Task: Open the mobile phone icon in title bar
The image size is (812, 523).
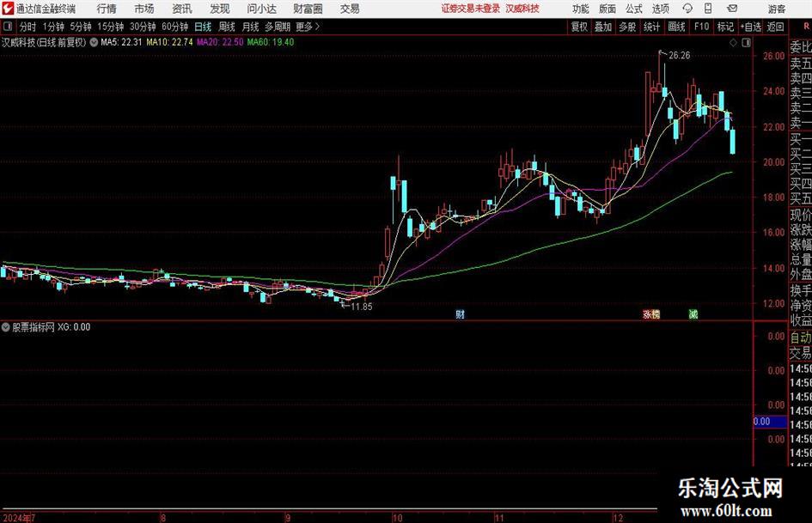Action: [708, 9]
